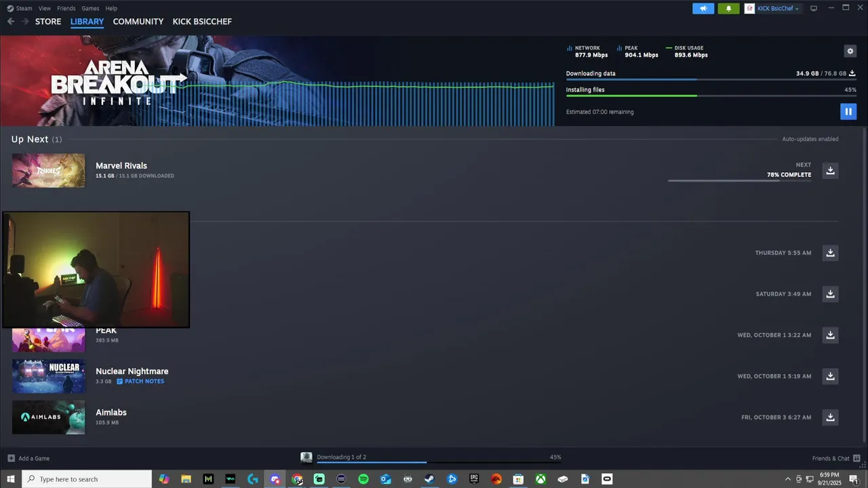Click the 34.9 GB / 76.8 GB value

coord(821,73)
